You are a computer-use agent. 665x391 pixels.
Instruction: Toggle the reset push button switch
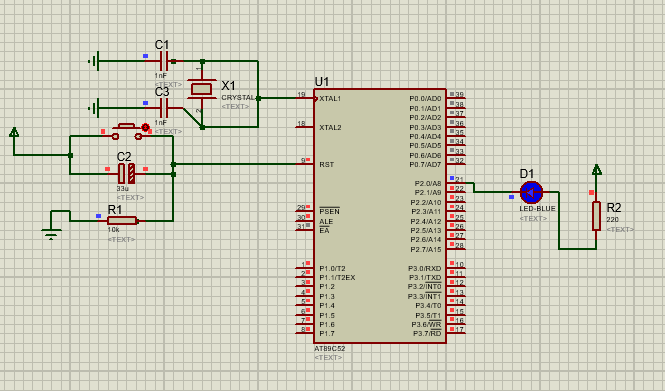(126, 132)
